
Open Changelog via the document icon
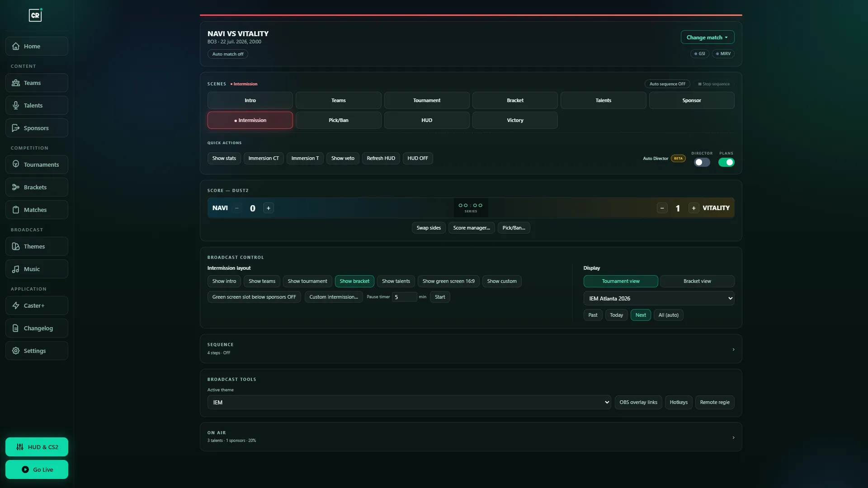(x=16, y=328)
